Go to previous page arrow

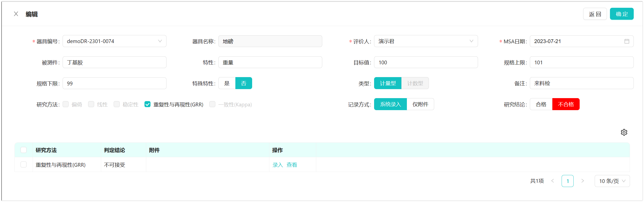(x=552, y=181)
